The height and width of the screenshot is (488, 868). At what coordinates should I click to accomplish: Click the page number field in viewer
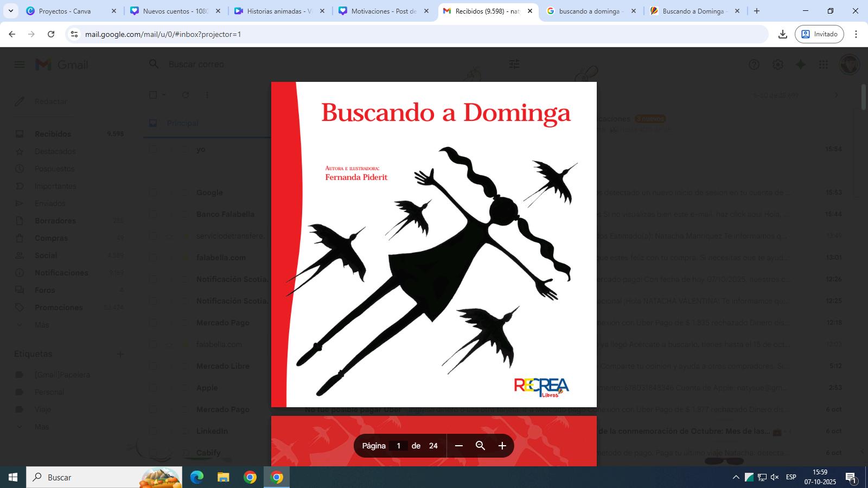398,446
